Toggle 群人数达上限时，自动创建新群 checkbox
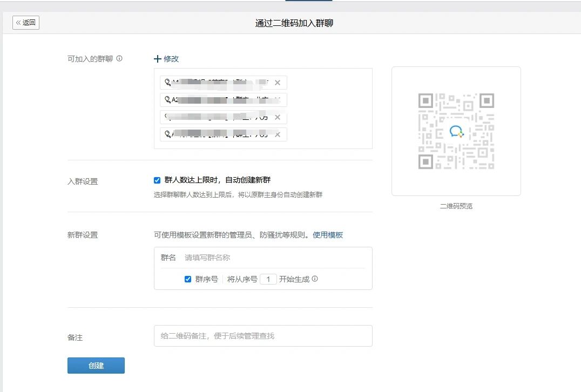The image size is (581, 392). pos(157,180)
